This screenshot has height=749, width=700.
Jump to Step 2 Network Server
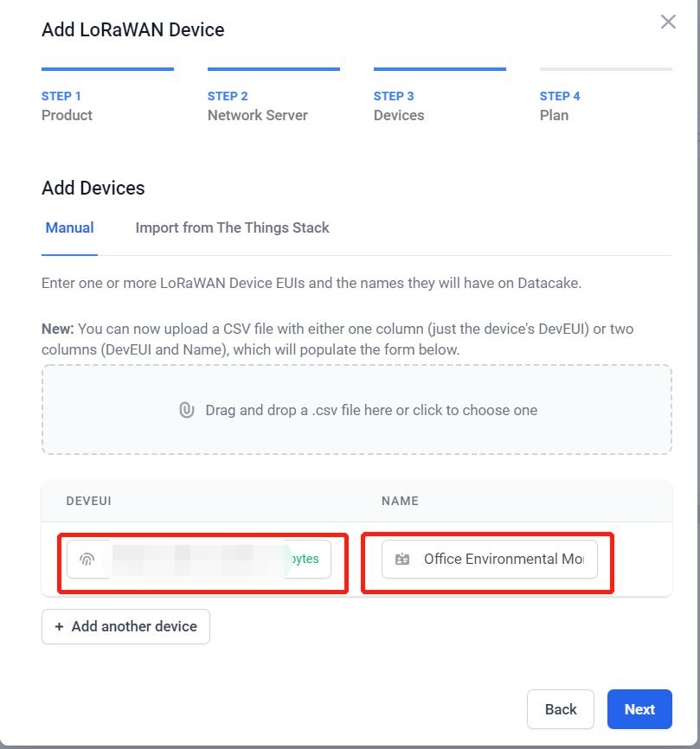click(x=257, y=106)
